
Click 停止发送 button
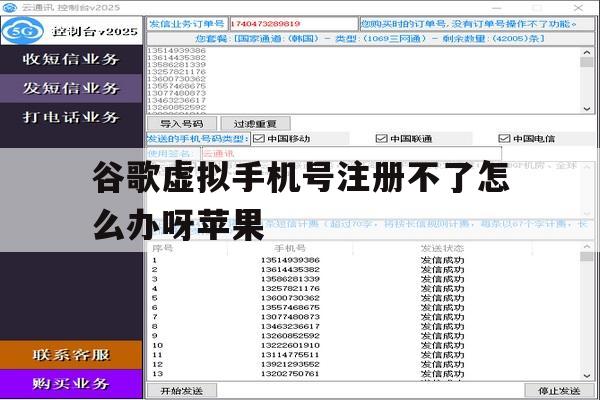pos(559,391)
